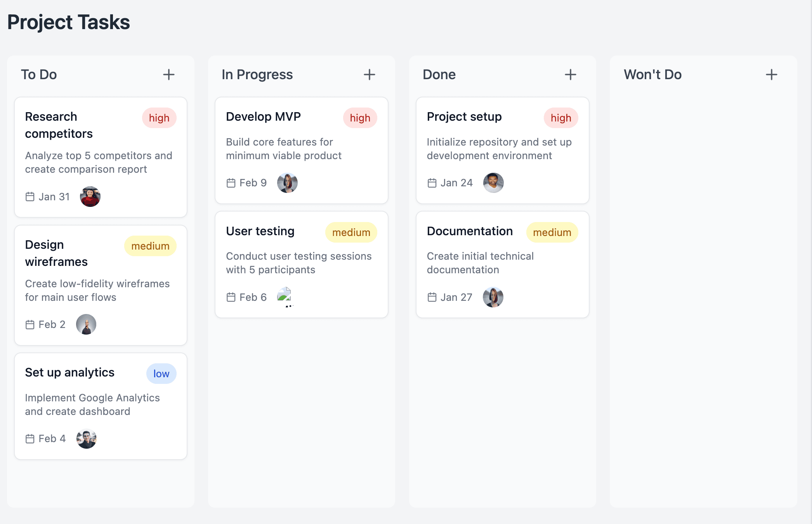Click calendar icon next to Feb 9
Screen dimensions: 812x524
(x=231, y=183)
